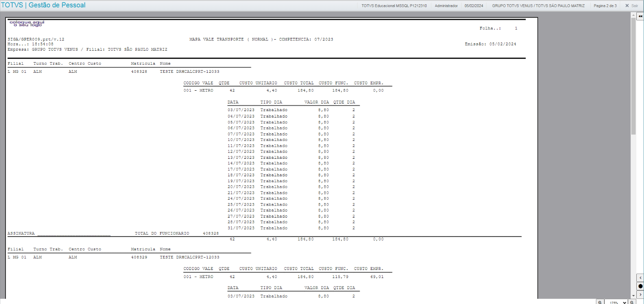Click the '14/07/2023' date row
The height and width of the screenshot is (304, 644).
tap(291, 163)
